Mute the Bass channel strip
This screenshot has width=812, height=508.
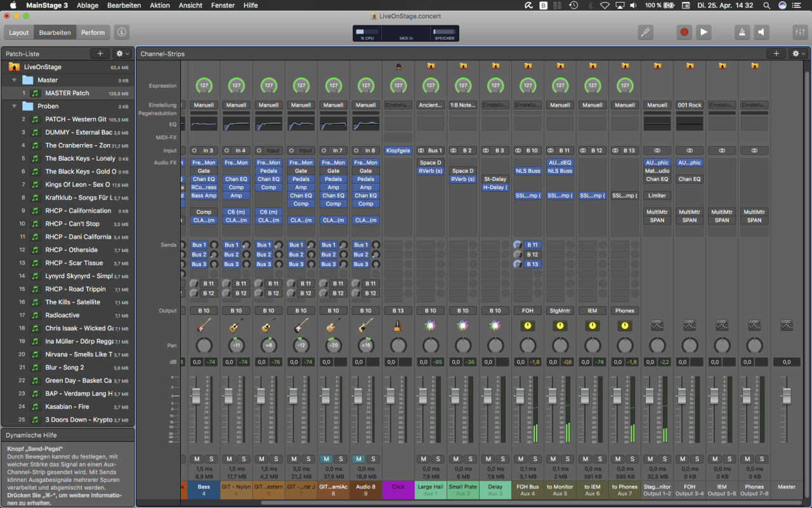pos(197,459)
